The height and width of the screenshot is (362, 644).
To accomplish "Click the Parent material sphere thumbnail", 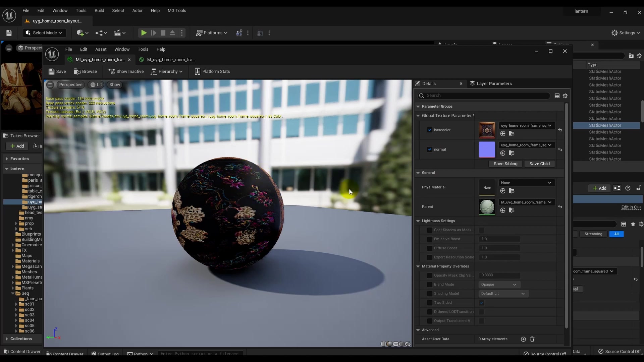I will tap(487, 207).
